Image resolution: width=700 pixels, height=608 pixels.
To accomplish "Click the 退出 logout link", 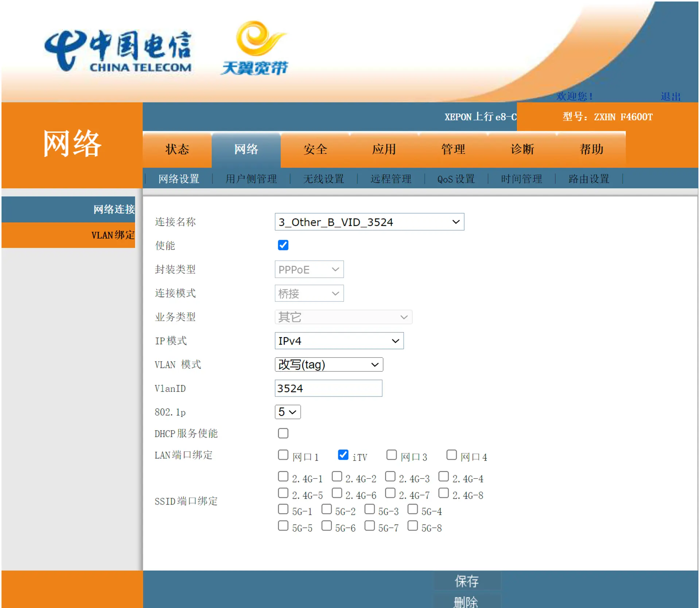I will 670,97.
